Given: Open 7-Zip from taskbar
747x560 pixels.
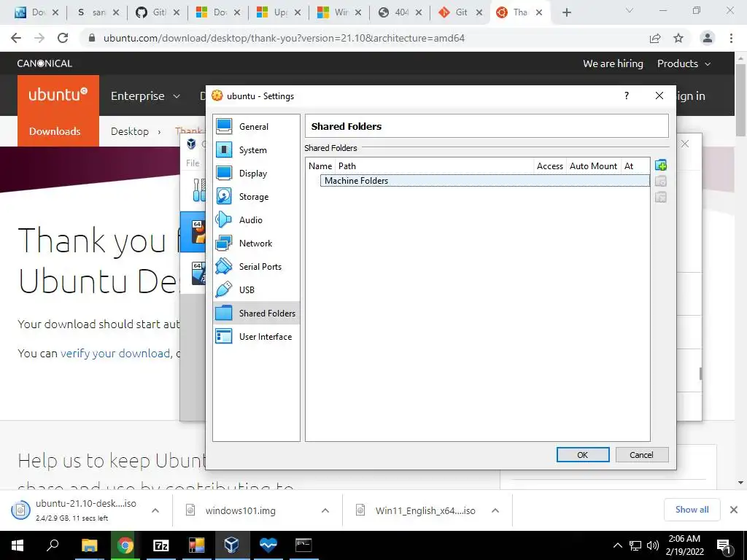Looking at the screenshot, I should [x=160, y=545].
